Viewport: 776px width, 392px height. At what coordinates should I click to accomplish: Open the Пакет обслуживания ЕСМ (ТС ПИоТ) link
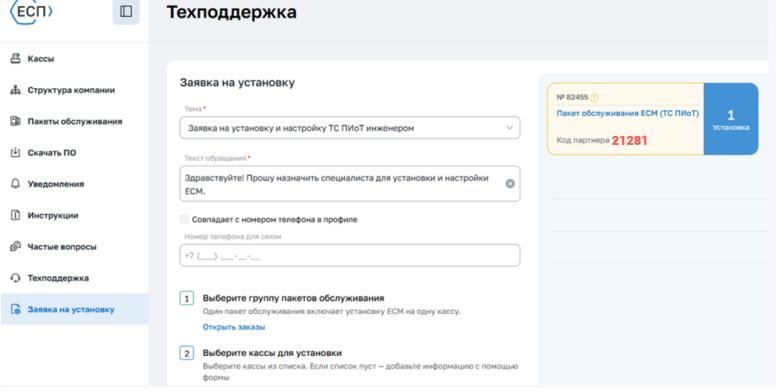point(628,113)
